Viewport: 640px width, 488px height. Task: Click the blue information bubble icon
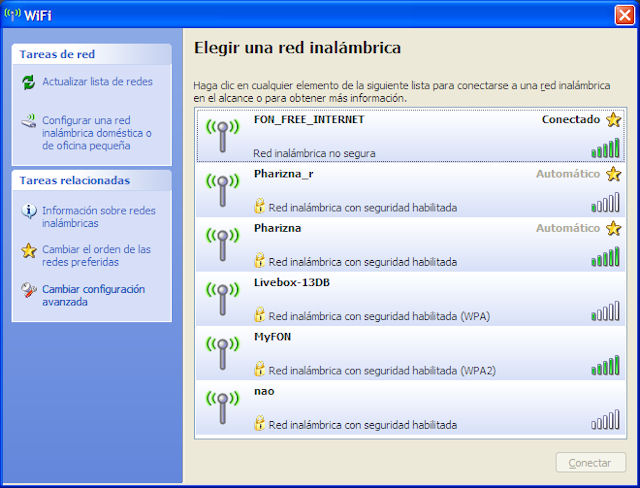29,211
